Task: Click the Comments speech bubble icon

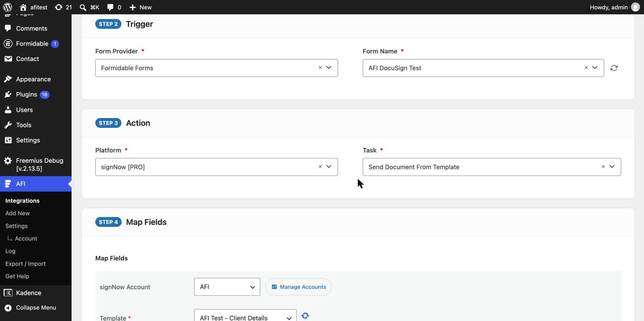Action: [x=8, y=28]
